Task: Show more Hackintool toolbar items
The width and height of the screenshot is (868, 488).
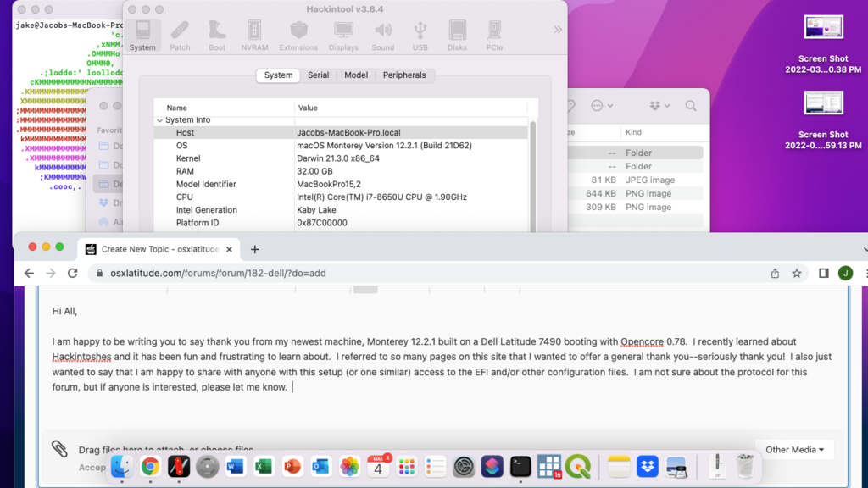Action: 557,30
